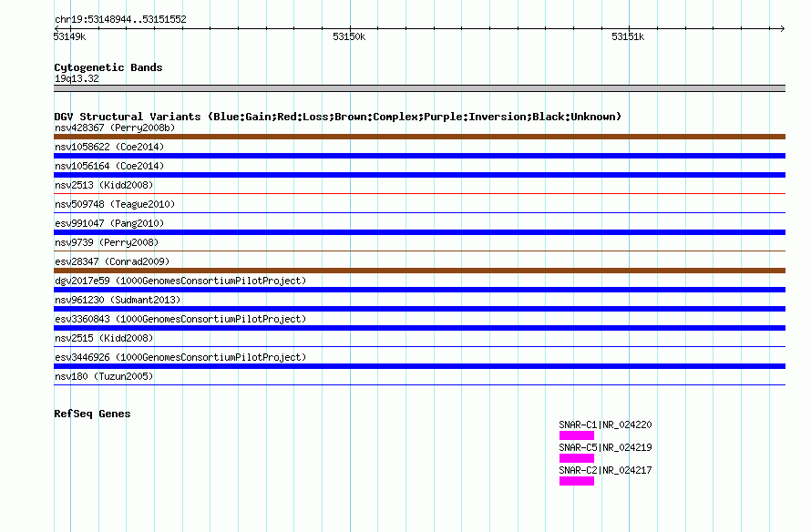Click the nsv428367 (Perry2008b) label
The height and width of the screenshot is (532, 811).
click(115, 128)
